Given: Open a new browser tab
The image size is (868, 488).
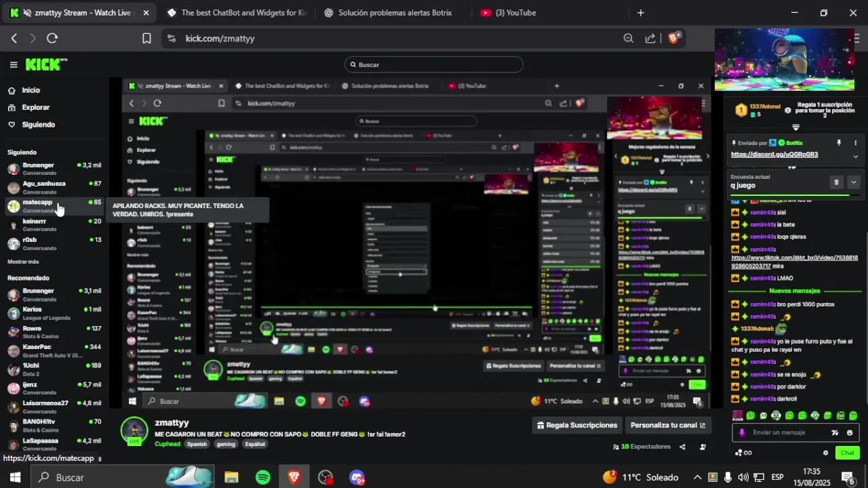Looking at the screenshot, I should [x=641, y=13].
